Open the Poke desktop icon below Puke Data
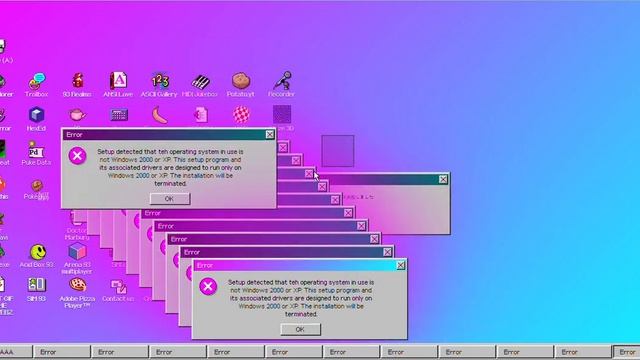The image size is (640, 360). point(36,190)
